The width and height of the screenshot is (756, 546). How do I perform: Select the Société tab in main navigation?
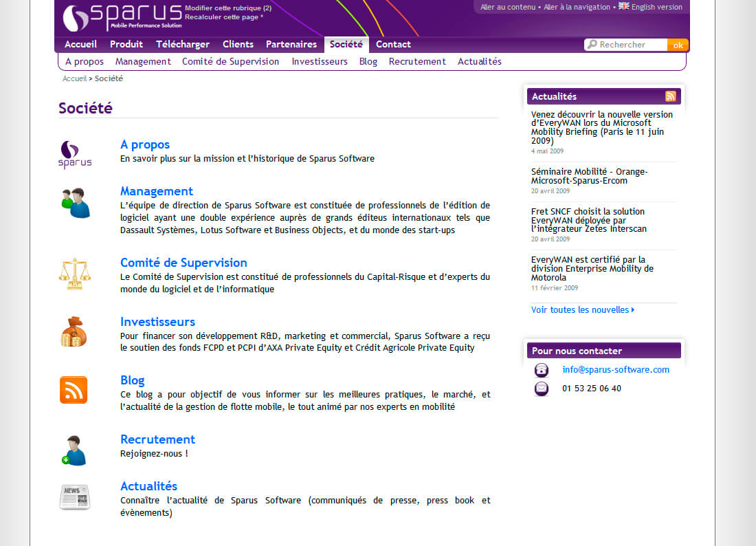pos(346,45)
